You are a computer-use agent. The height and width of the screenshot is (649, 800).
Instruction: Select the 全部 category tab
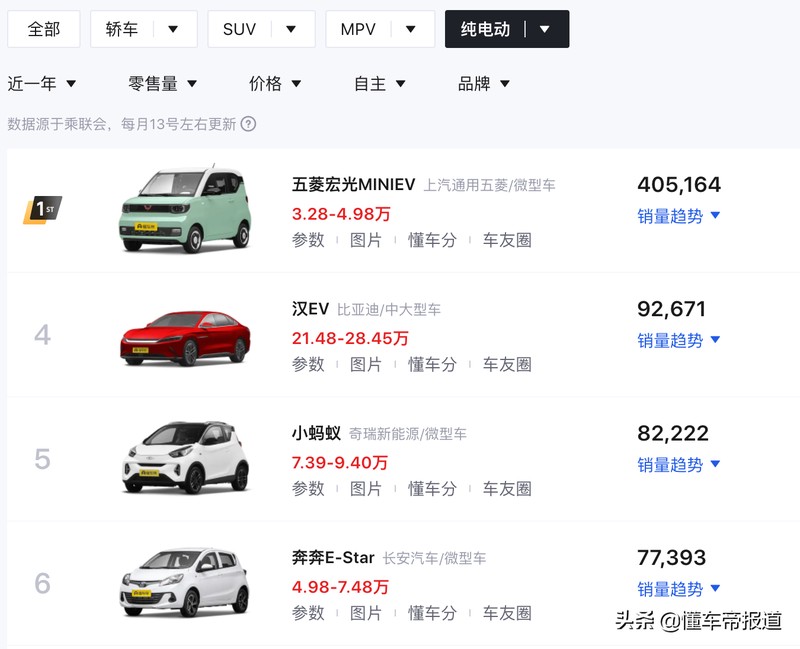coord(44,29)
